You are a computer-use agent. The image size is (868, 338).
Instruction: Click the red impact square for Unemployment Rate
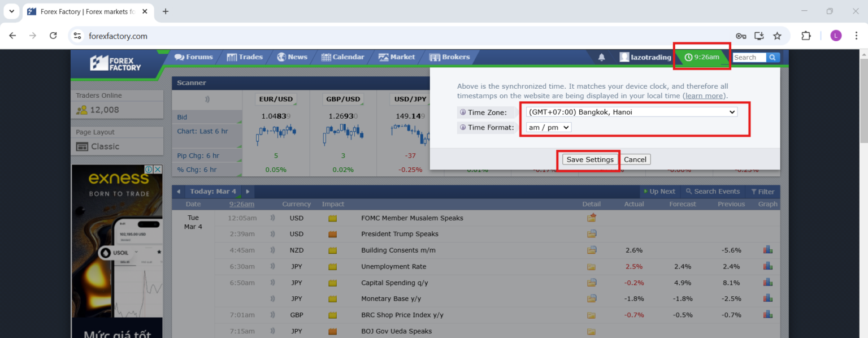click(333, 266)
